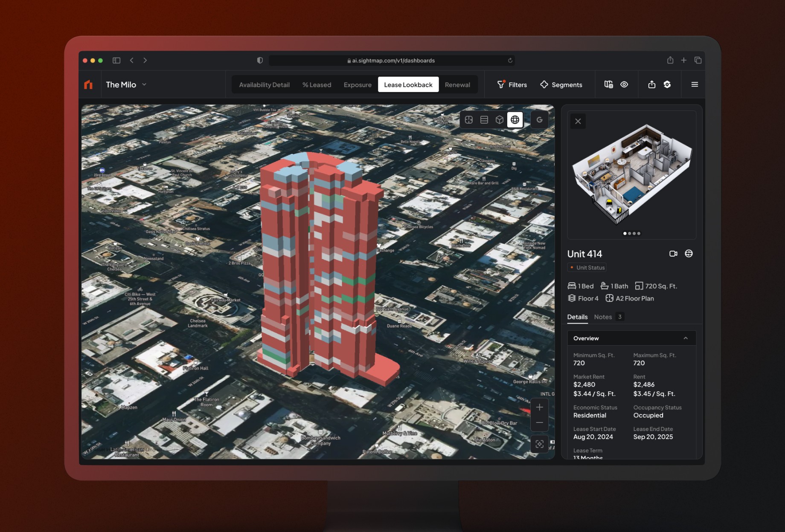Click the 1 Bath label

(x=614, y=286)
